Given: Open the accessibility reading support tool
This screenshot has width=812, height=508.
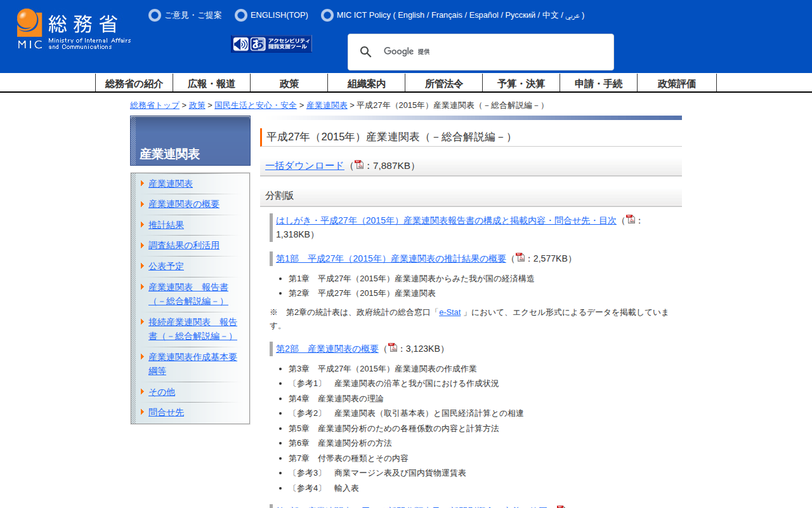Looking at the screenshot, I should pos(272,44).
